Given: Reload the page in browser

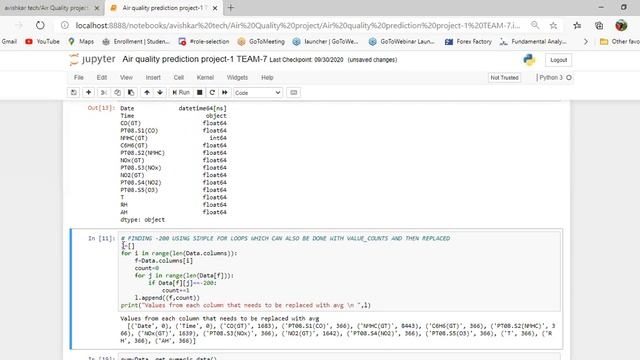Looking at the screenshot, I should [x=40, y=25].
